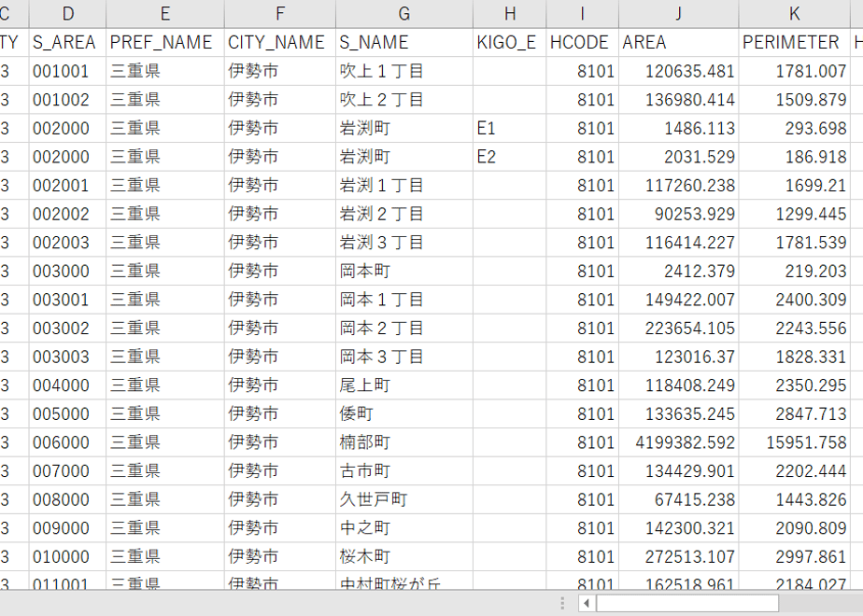Viewport: 863px width, 616px height.
Task: Select PERIMETER value 1699.21
Action: [x=794, y=186]
